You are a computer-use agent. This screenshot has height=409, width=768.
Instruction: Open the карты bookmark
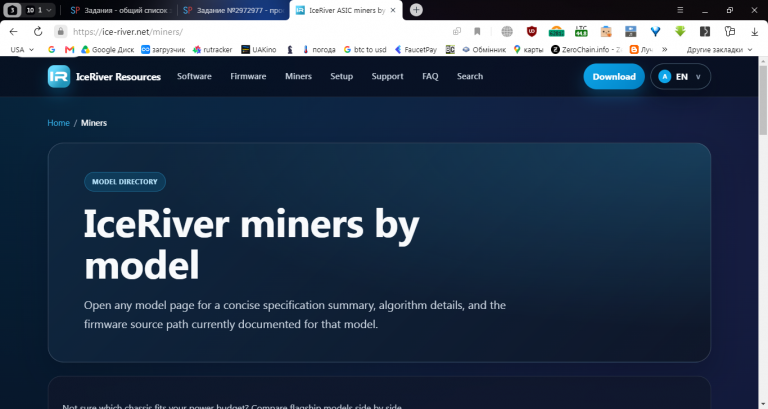click(528, 49)
